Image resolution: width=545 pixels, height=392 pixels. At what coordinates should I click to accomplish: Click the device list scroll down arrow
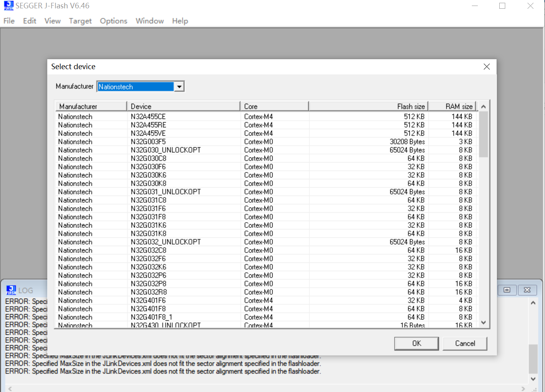[x=483, y=322]
